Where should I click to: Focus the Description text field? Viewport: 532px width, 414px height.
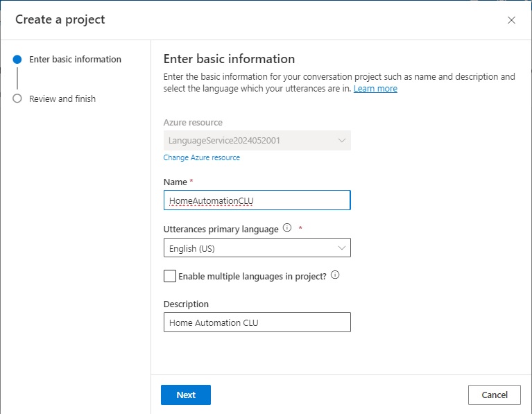257,322
